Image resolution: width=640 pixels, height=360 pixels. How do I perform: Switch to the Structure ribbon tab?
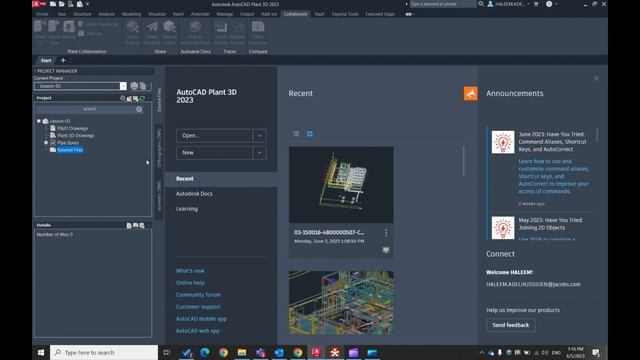click(x=82, y=14)
